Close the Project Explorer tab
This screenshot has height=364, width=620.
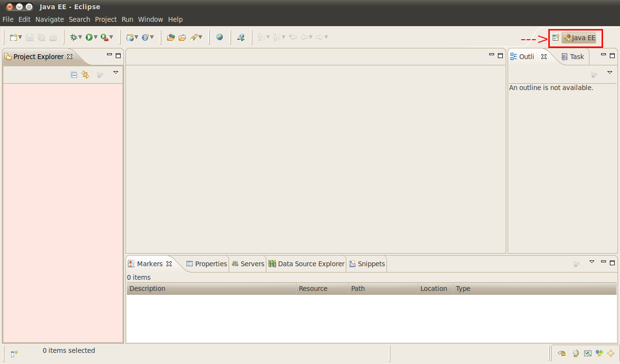[69, 57]
